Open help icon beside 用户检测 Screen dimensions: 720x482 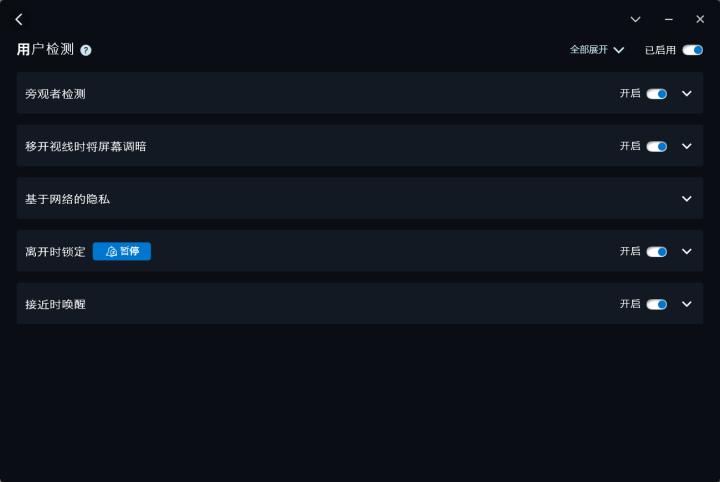(85, 50)
